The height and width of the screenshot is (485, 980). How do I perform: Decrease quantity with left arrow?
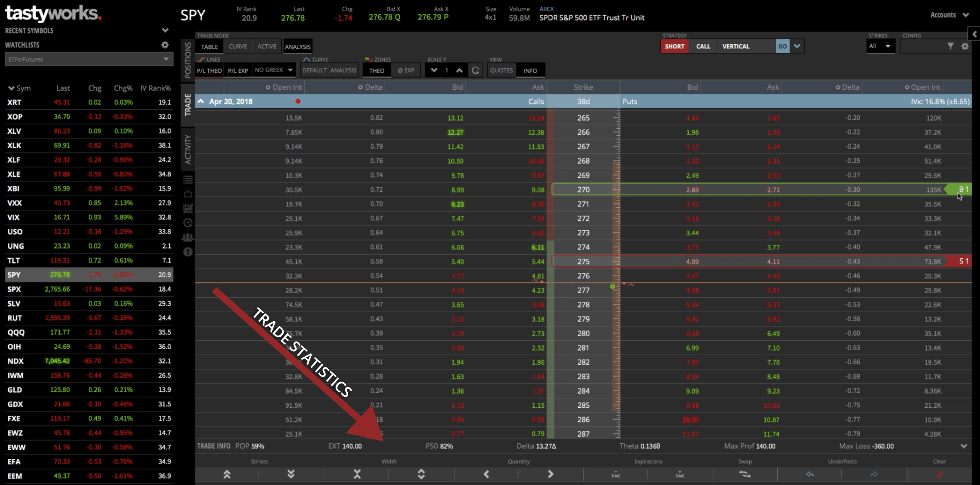click(486, 474)
